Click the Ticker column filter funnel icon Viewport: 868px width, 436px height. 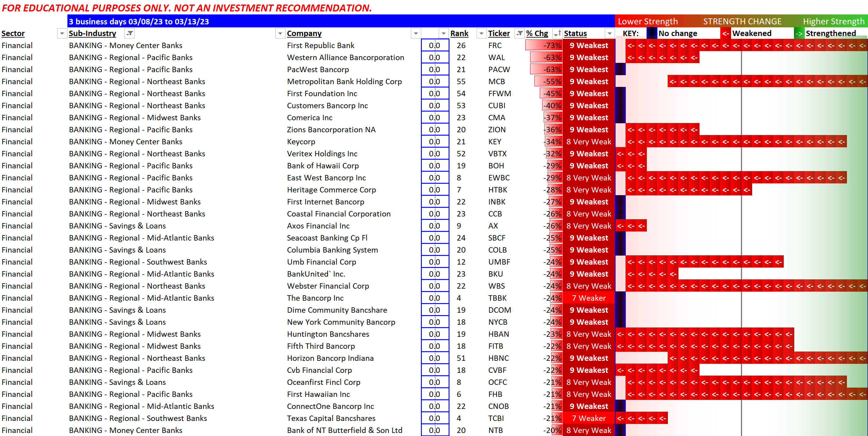tap(520, 33)
